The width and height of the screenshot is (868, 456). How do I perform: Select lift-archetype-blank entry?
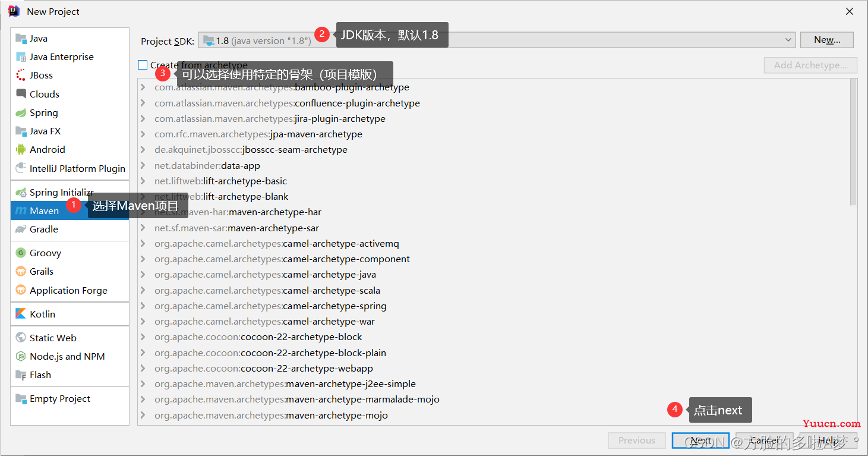pos(221,197)
